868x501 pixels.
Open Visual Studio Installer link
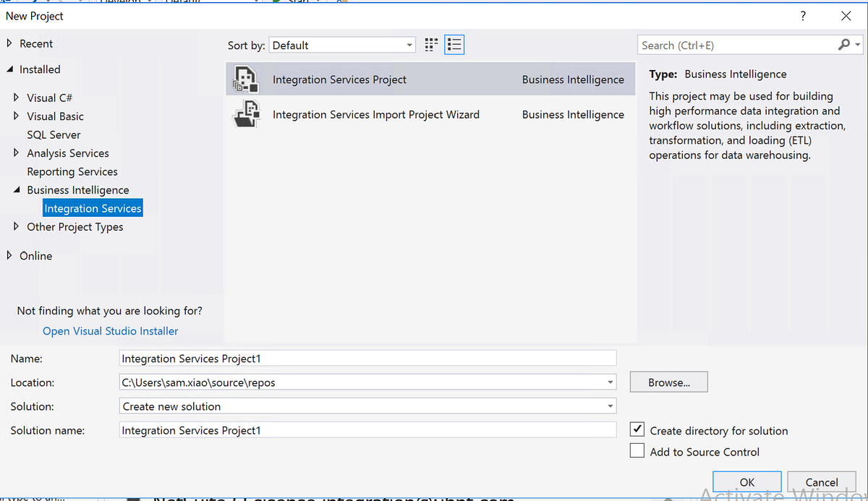pos(110,330)
